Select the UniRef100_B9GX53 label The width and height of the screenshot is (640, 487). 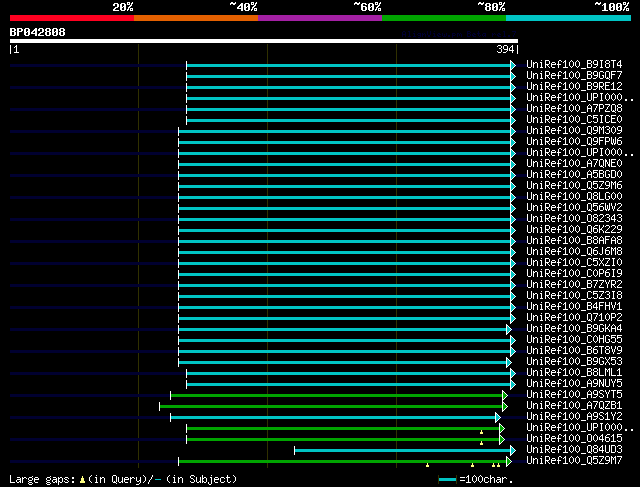coord(574,362)
